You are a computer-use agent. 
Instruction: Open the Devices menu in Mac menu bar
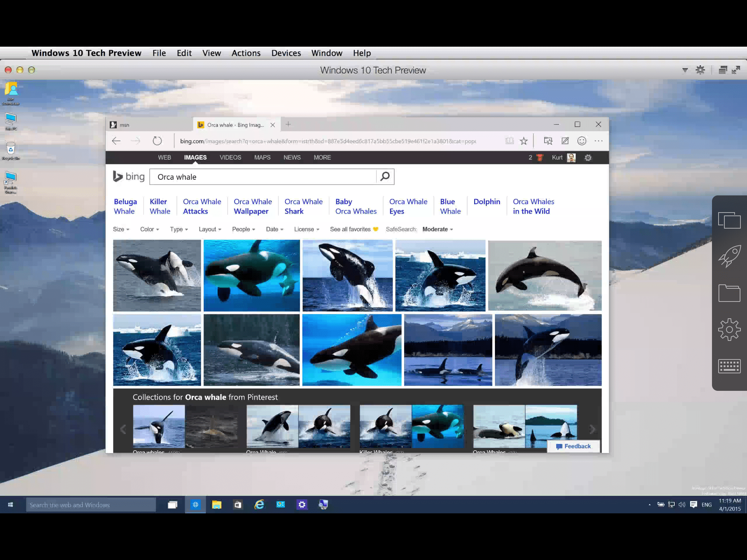coord(286,53)
